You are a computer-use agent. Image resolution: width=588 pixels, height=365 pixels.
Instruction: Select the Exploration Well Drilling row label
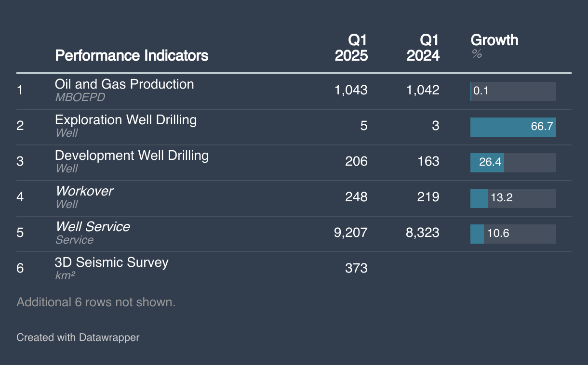click(126, 120)
